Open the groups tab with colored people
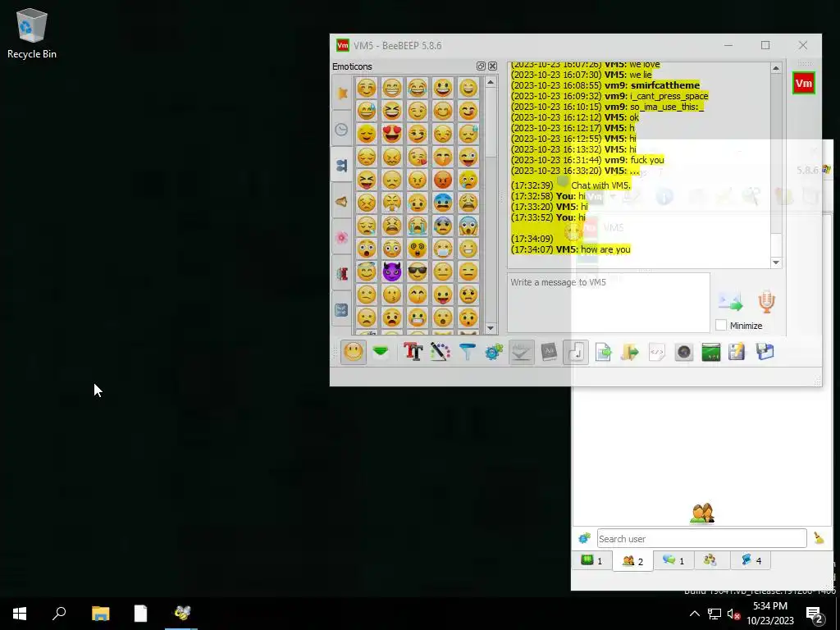This screenshot has height=630, width=840. [710, 560]
